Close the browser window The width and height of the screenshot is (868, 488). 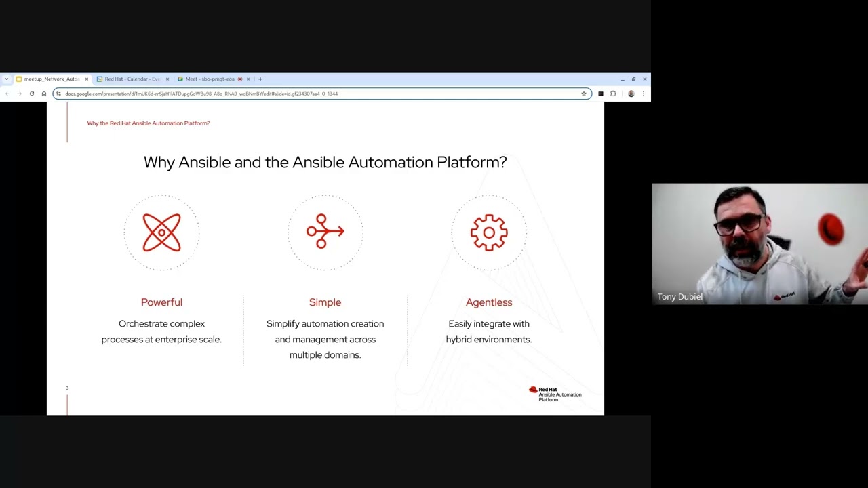(x=644, y=79)
